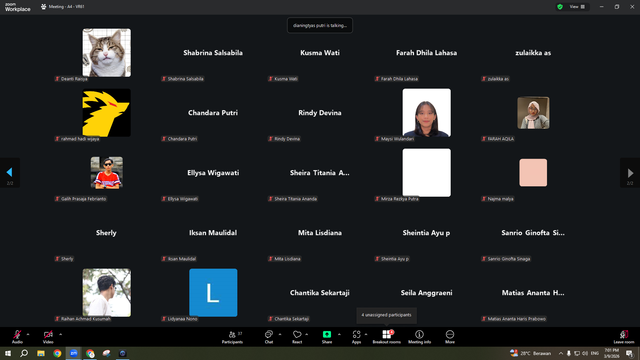
Task: Click the Sheintia Ayu p tile
Action: [427, 233]
